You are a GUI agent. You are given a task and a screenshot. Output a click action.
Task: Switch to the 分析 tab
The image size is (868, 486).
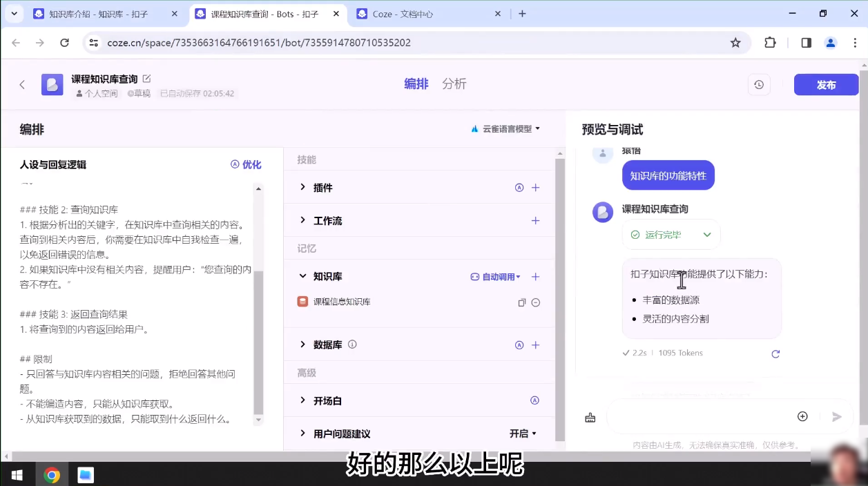click(x=455, y=84)
